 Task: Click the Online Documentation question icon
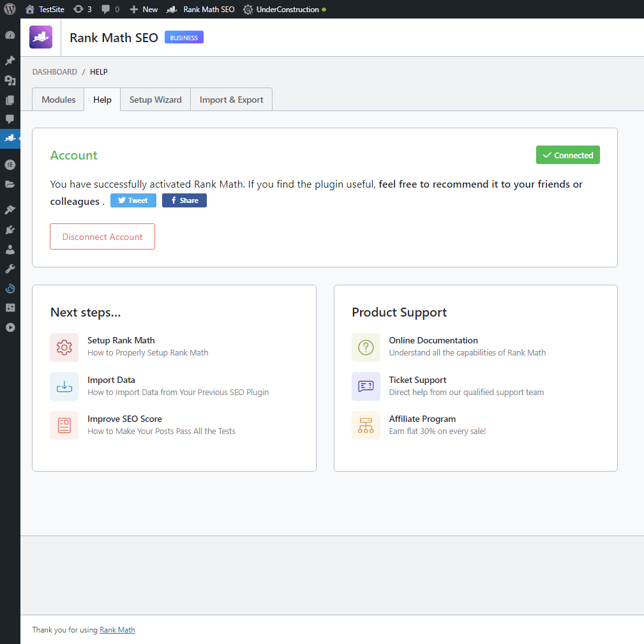tap(366, 347)
